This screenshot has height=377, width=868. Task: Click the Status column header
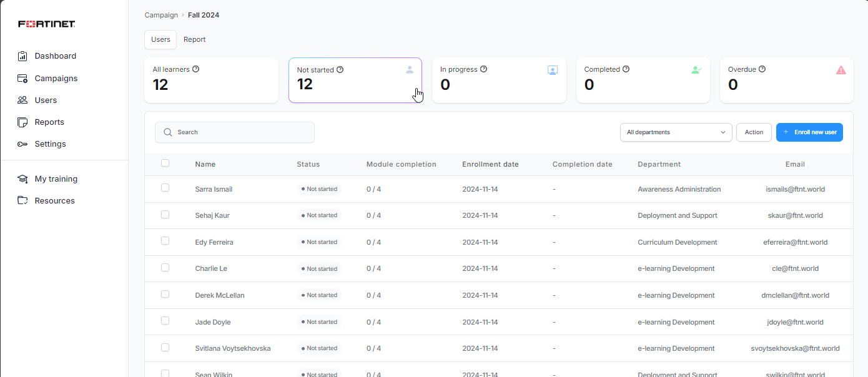pyautogui.click(x=308, y=164)
